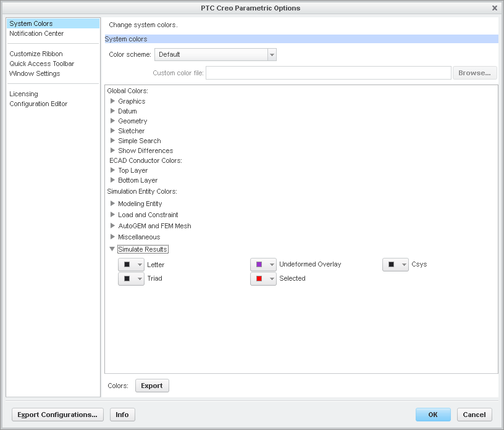
Task: Open Licensing options
Action: 24,94
